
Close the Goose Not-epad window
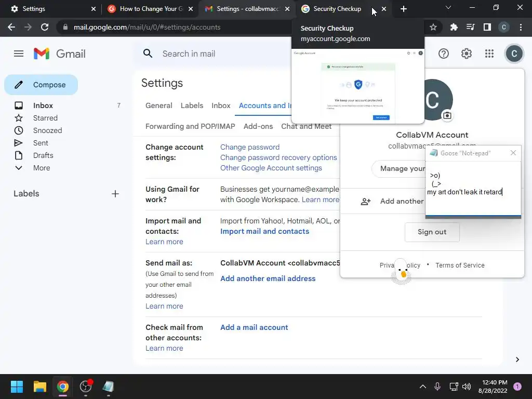(x=513, y=153)
